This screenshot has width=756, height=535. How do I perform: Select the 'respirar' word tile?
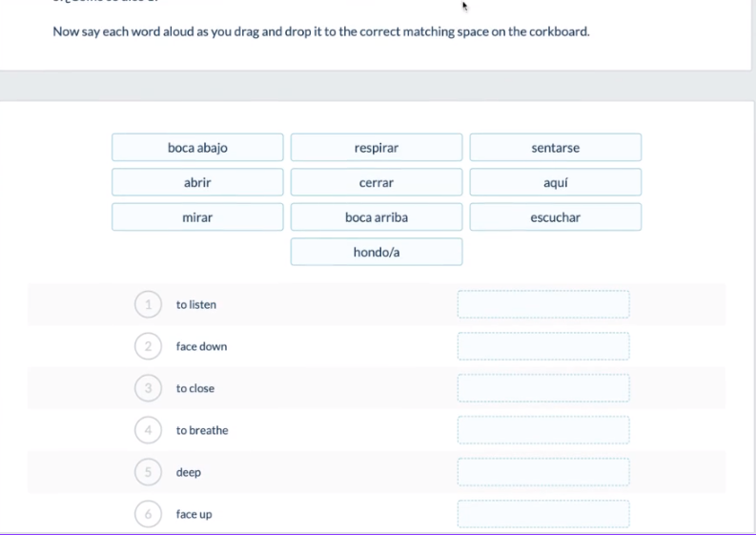[377, 148]
